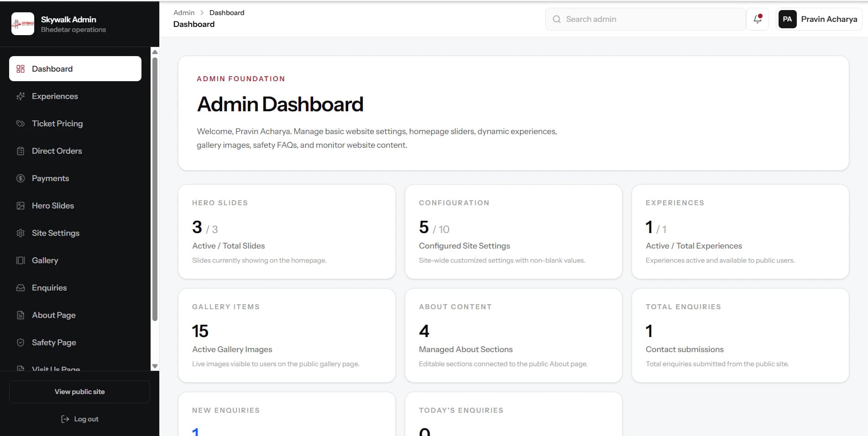Click the Hero Slides stat card
868x436 pixels.
click(x=287, y=232)
